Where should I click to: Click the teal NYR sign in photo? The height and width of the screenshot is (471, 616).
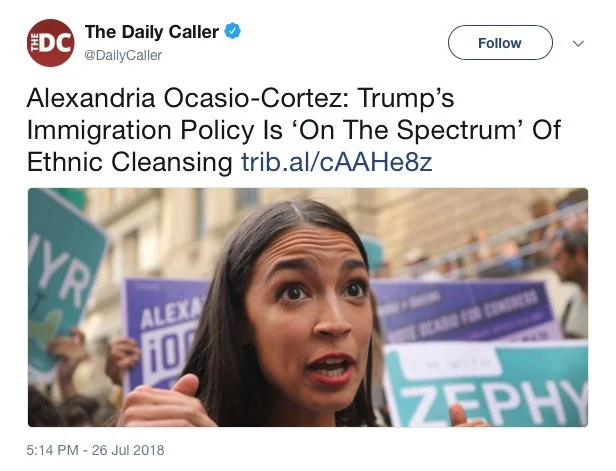click(63, 275)
